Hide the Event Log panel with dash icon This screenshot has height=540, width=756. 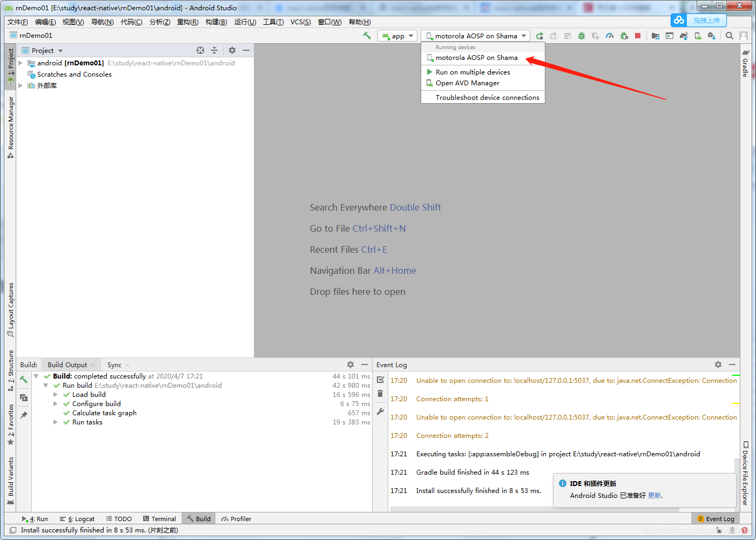click(x=732, y=364)
